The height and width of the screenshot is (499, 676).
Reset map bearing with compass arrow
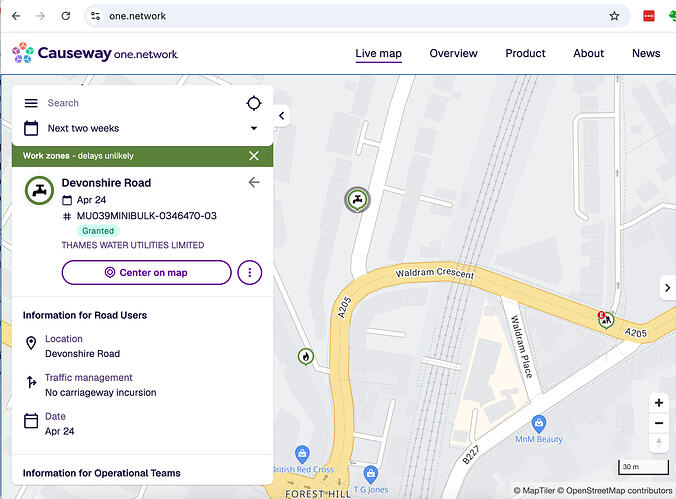(659, 443)
